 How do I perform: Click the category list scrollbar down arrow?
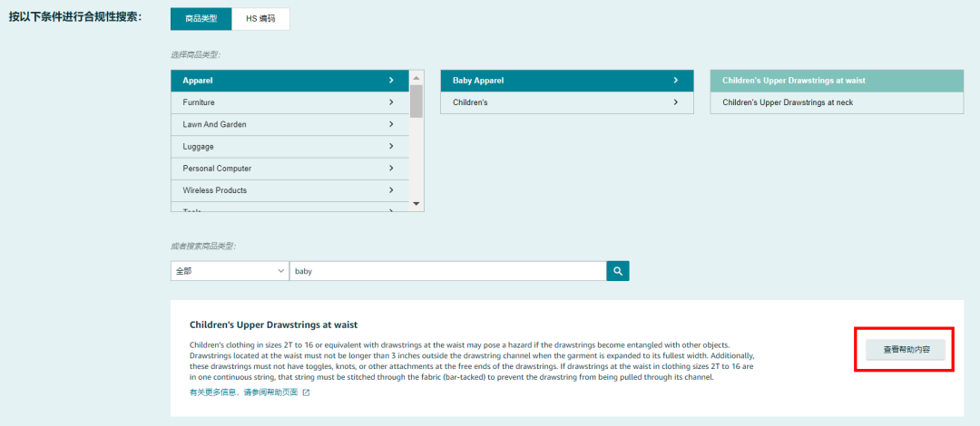tap(416, 204)
